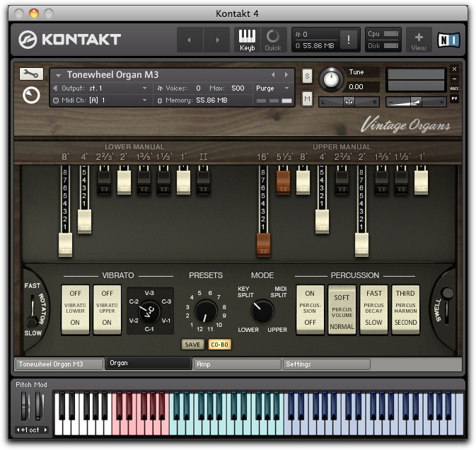
Task: Click upper manual 4' drawbar handle
Action: (322, 221)
